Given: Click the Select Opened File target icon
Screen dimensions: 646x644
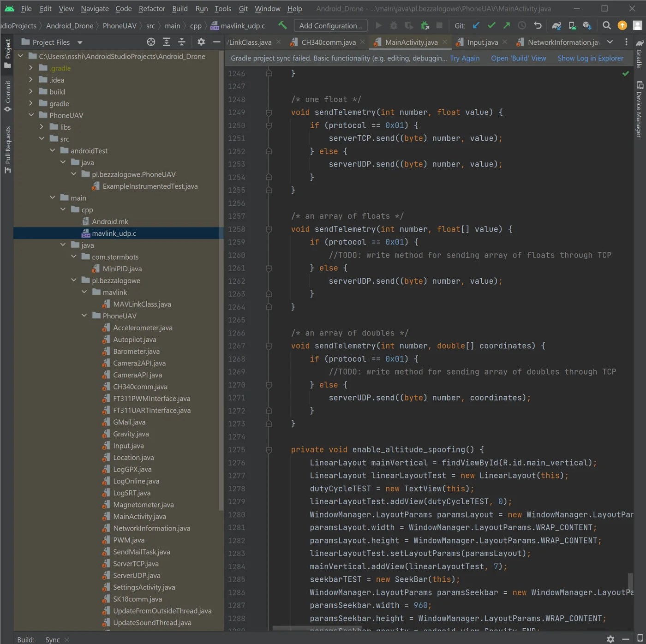Looking at the screenshot, I should (x=151, y=42).
